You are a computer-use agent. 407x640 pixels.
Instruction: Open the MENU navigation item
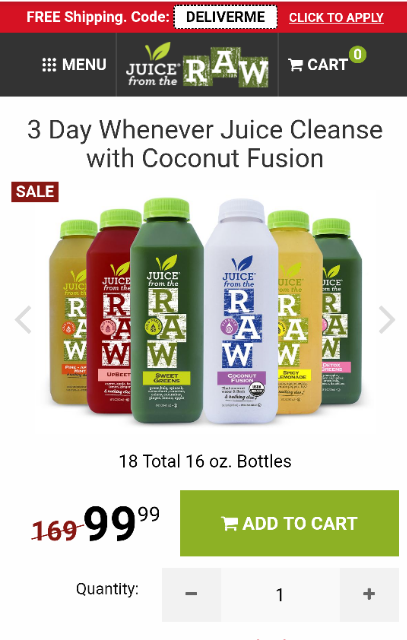point(74,65)
